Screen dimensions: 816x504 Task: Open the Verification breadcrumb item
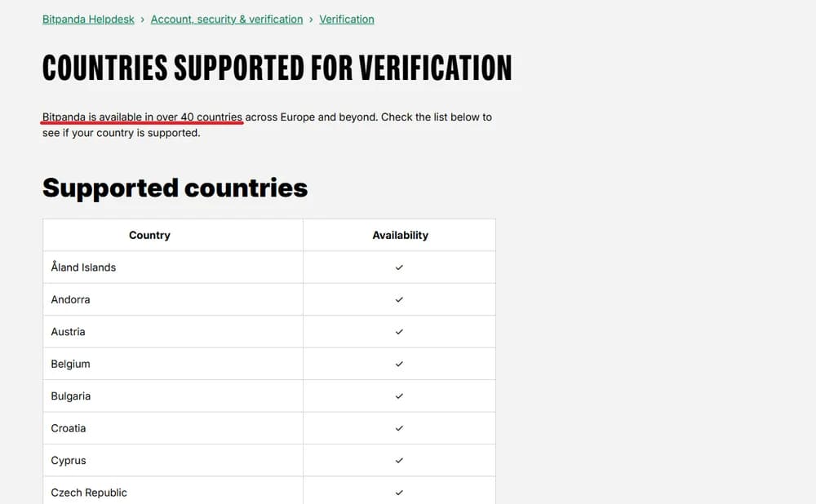[x=346, y=19]
